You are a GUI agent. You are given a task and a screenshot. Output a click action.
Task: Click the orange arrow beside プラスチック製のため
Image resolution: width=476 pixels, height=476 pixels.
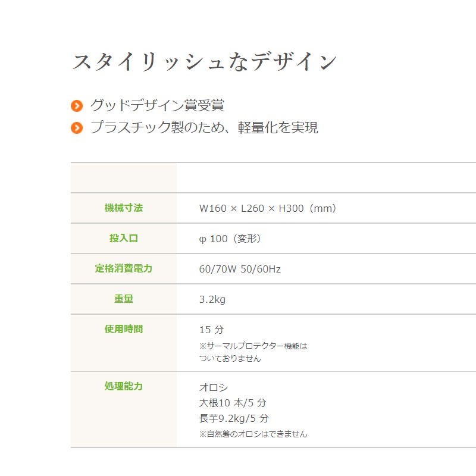point(77,127)
